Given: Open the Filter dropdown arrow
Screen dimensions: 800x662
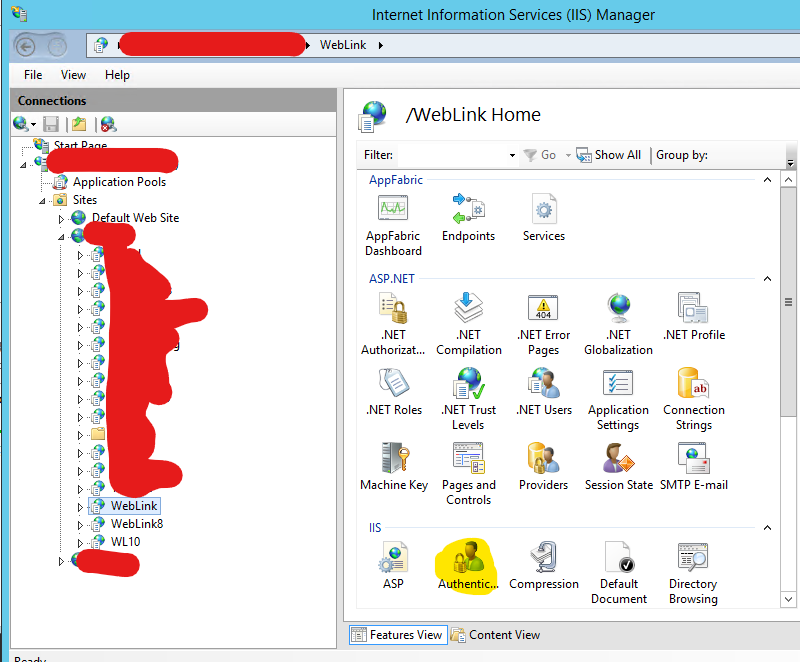Looking at the screenshot, I should [512, 155].
